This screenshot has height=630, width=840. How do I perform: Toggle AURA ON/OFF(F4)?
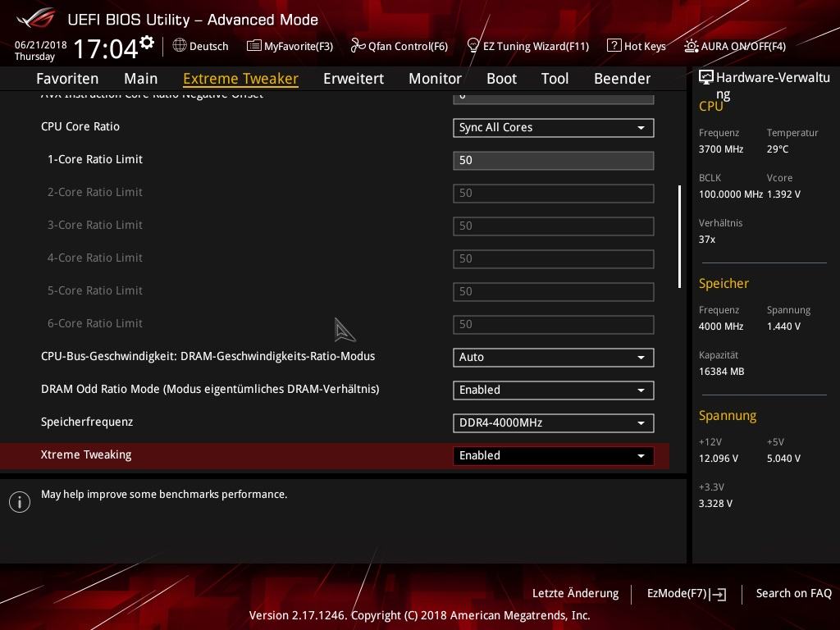click(735, 46)
